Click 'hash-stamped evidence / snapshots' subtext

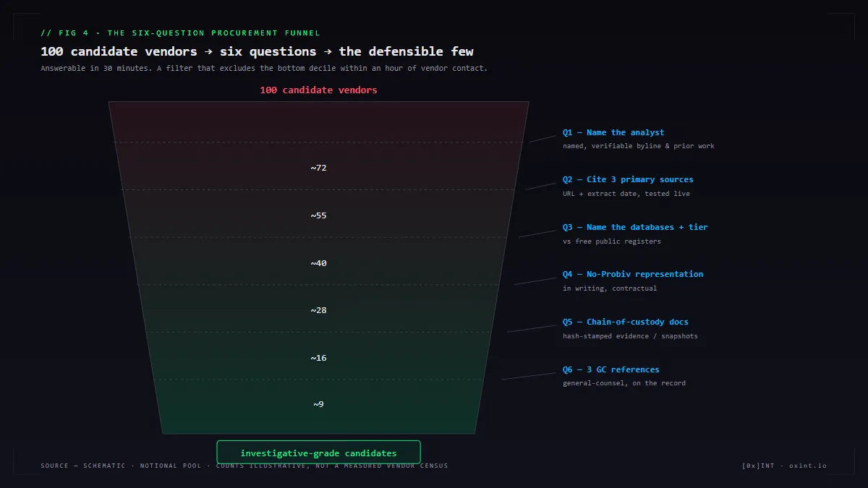click(x=631, y=336)
